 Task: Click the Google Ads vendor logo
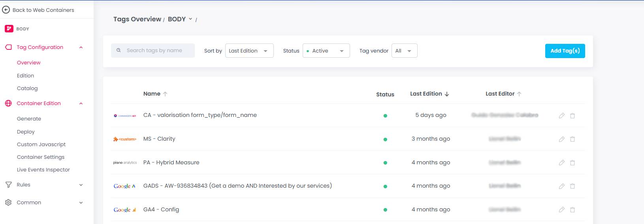point(124,186)
